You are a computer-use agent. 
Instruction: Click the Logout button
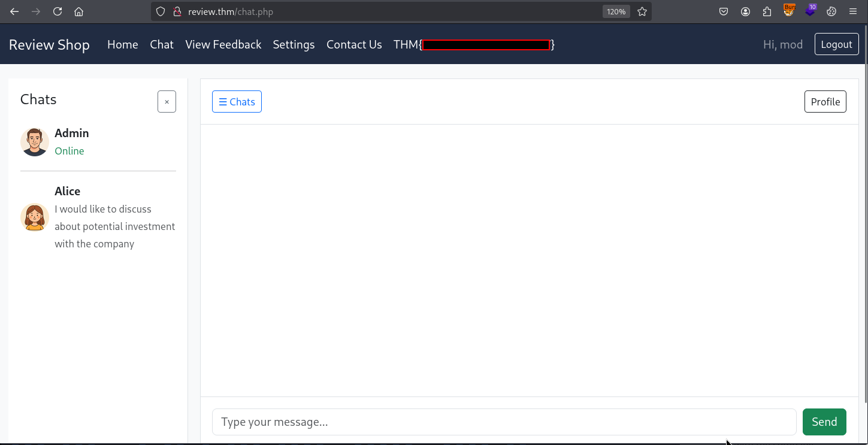(836, 44)
